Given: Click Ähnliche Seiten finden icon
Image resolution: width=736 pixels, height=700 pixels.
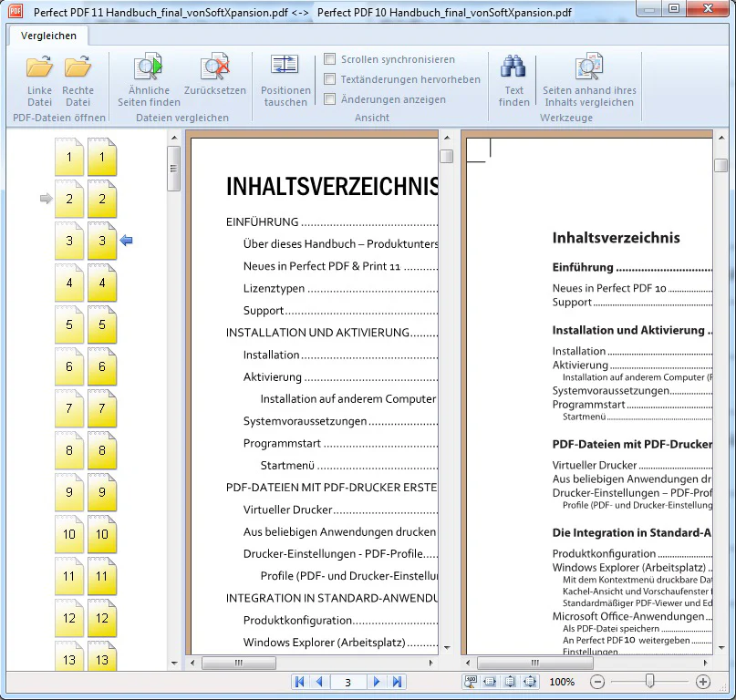Looking at the screenshot, I should coord(149,67).
